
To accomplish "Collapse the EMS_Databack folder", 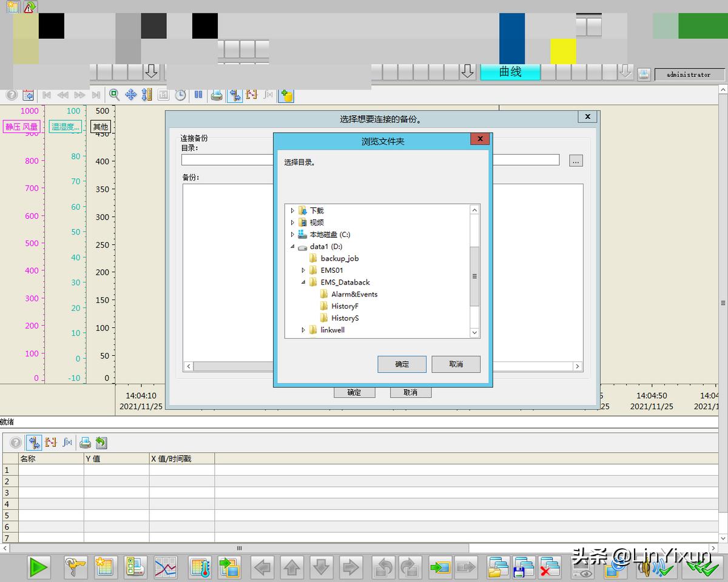I will tap(303, 283).
